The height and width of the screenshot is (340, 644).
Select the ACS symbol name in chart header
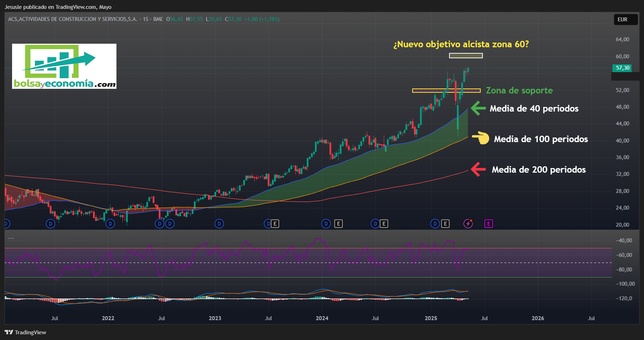coord(73,19)
